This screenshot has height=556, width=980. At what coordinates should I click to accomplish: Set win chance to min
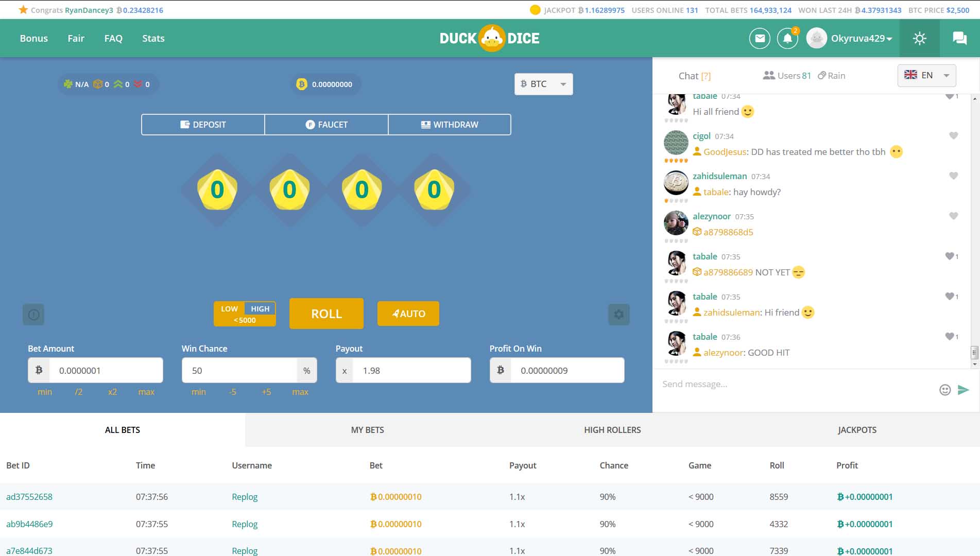click(x=199, y=392)
